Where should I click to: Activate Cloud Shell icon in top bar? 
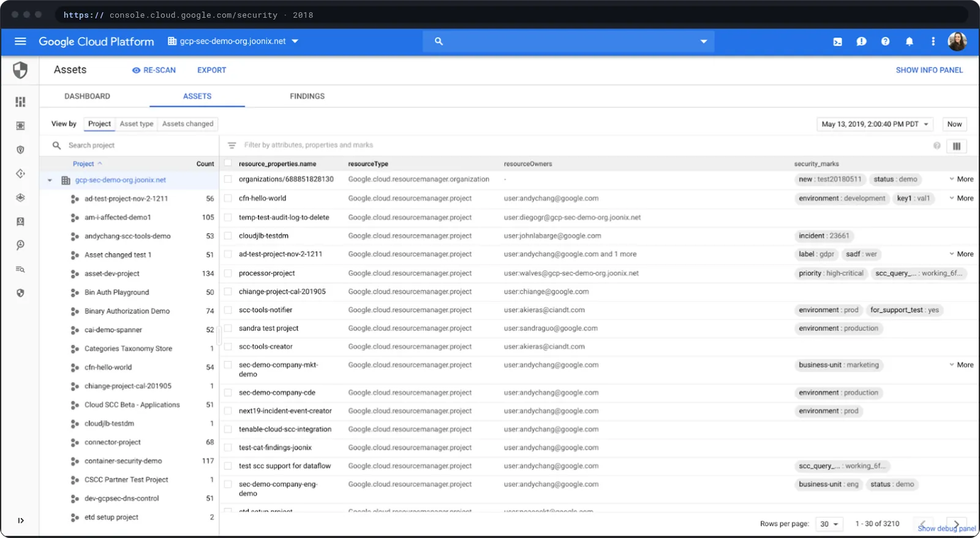(x=837, y=42)
